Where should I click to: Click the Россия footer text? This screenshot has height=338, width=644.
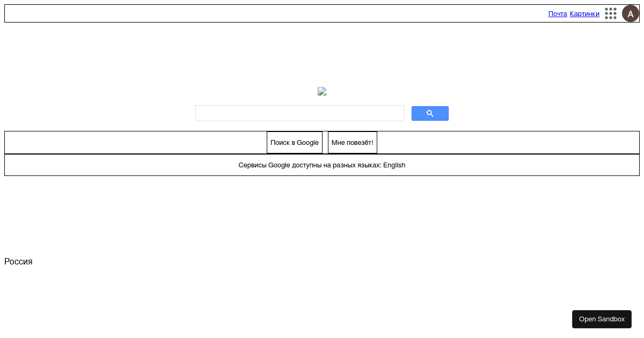(18, 262)
